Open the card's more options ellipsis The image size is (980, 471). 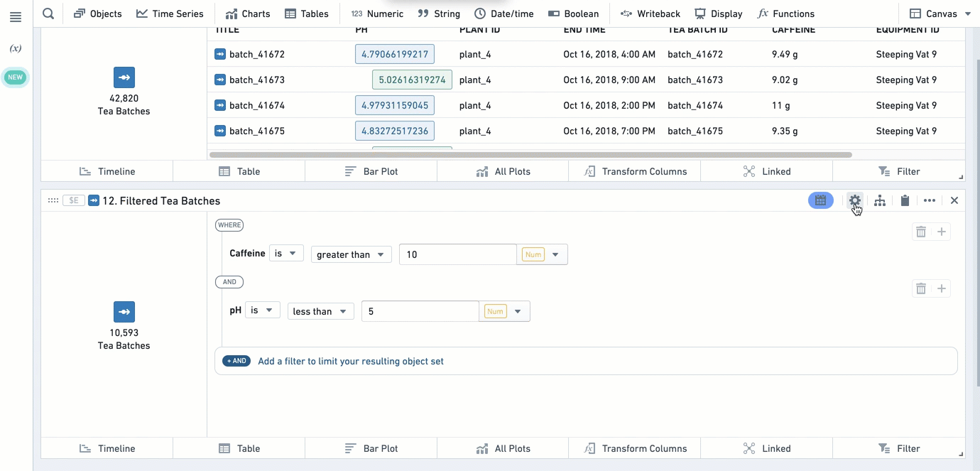pos(930,200)
